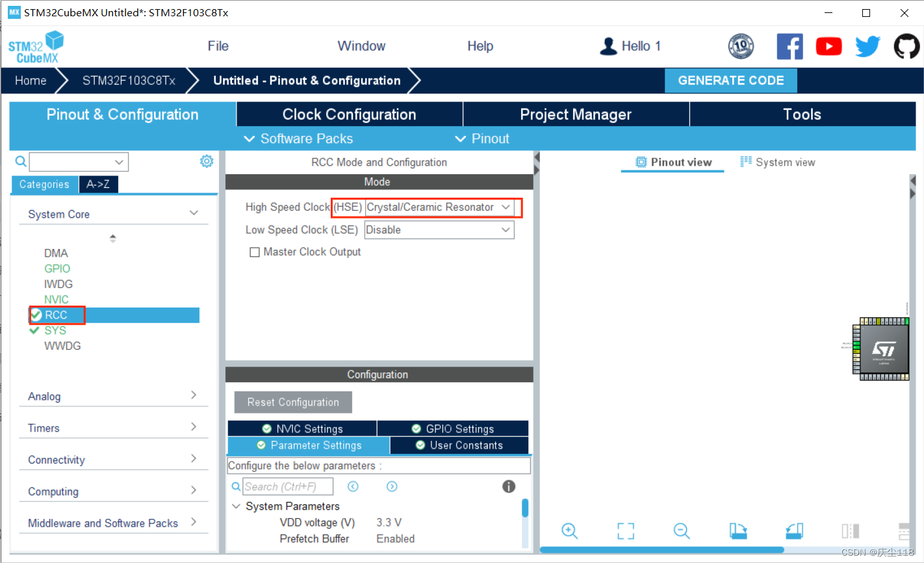Go to STM32F103C8Tx breadcrumb

[129, 81]
